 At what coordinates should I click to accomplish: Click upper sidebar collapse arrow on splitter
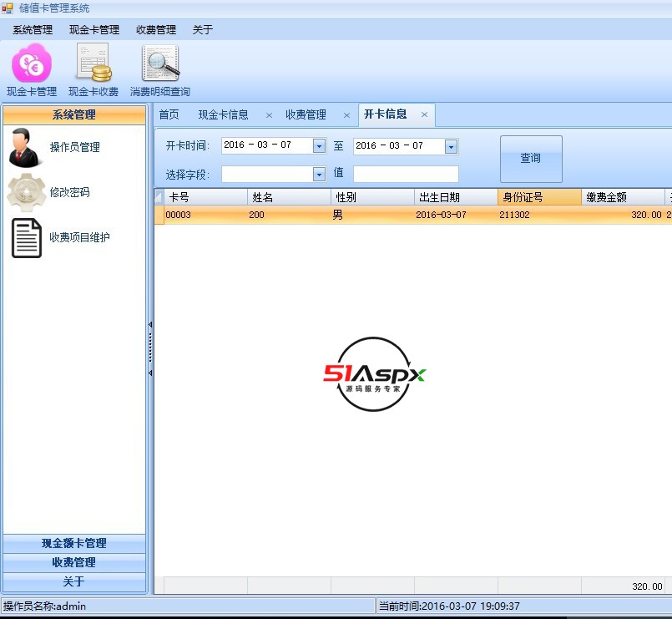pyautogui.click(x=150, y=325)
